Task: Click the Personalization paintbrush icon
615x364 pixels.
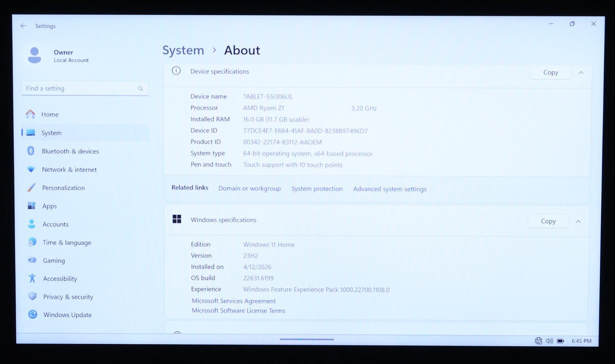Action: click(32, 188)
